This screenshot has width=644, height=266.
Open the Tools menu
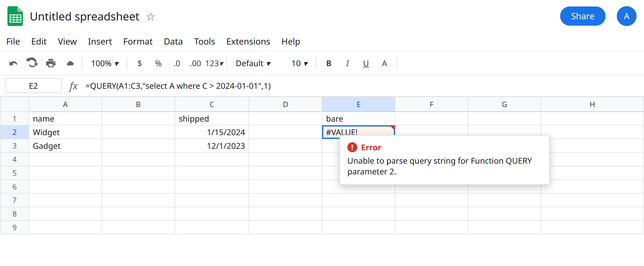pyautogui.click(x=205, y=41)
